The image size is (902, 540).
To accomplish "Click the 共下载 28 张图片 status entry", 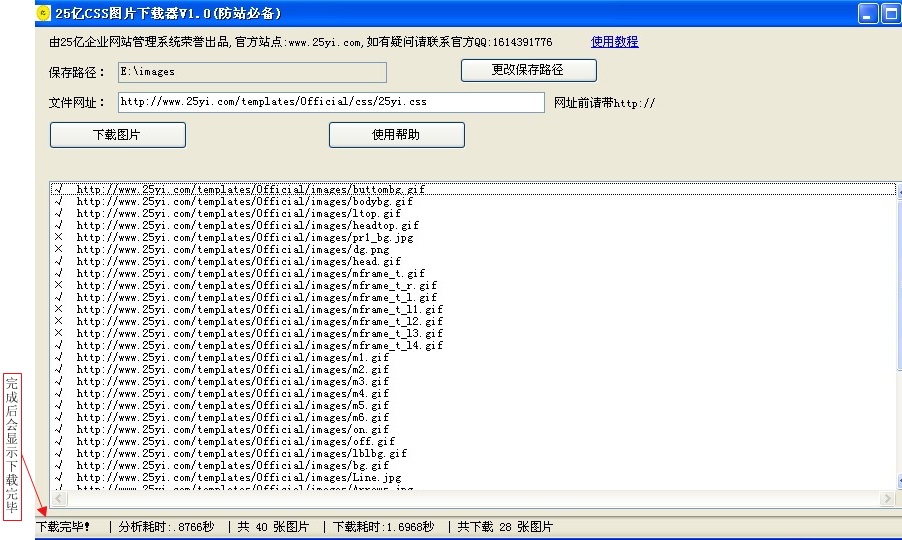I will point(505,527).
